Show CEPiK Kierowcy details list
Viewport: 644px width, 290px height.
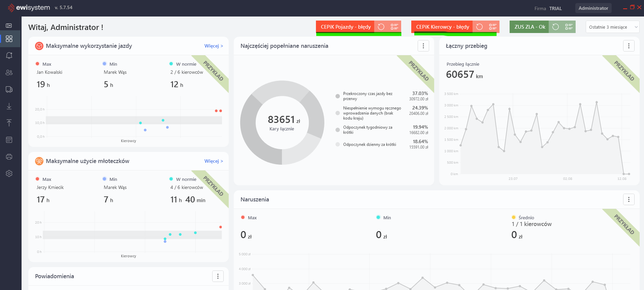pyautogui.click(x=493, y=27)
